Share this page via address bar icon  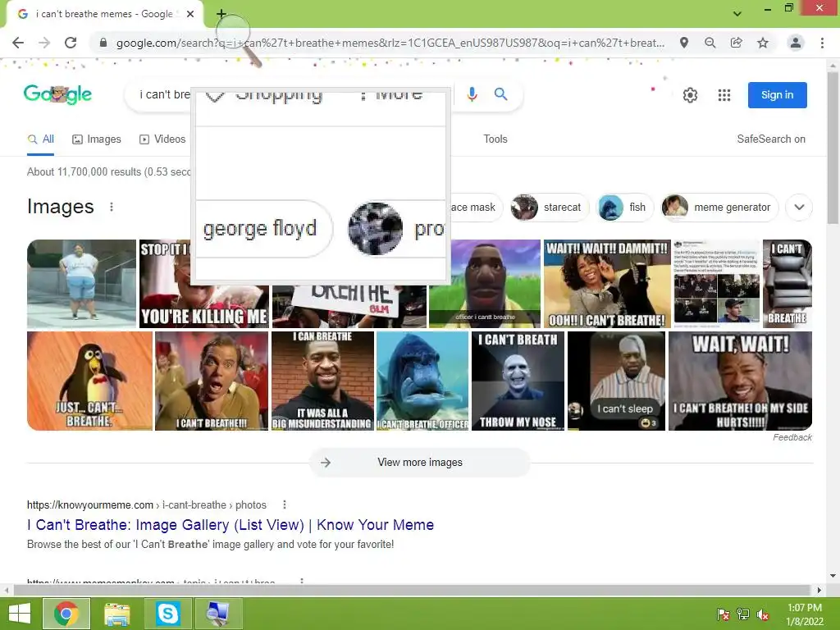click(736, 43)
